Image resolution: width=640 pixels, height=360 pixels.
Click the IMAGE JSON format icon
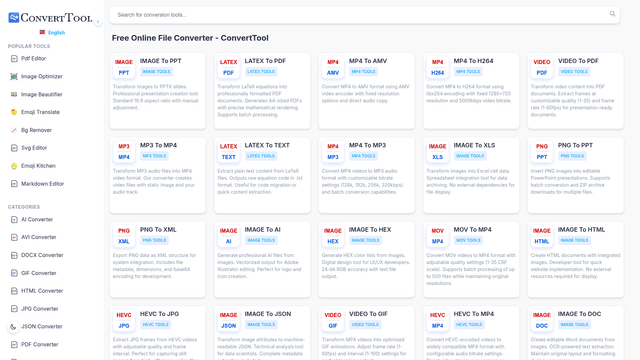228,320
